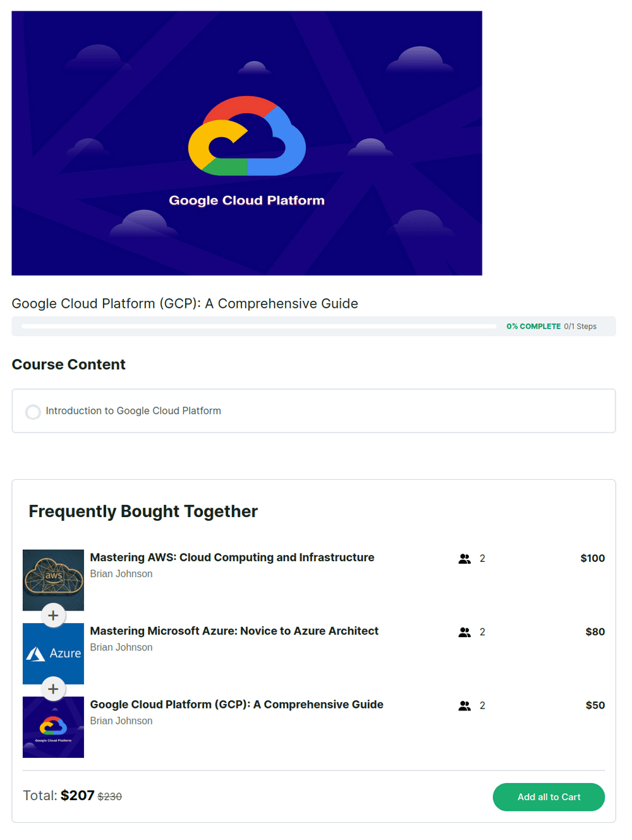Open Mastering Microsoft Azure: Novice to Azure Architect
The height and width of the screenshot is (840, 632).
(x=234, y=631)
